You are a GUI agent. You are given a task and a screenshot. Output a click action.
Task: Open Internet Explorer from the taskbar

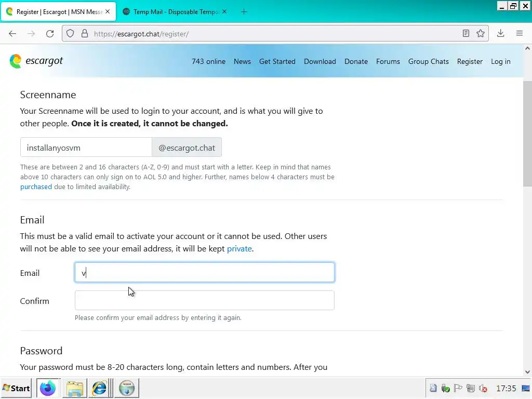[99, 388]
